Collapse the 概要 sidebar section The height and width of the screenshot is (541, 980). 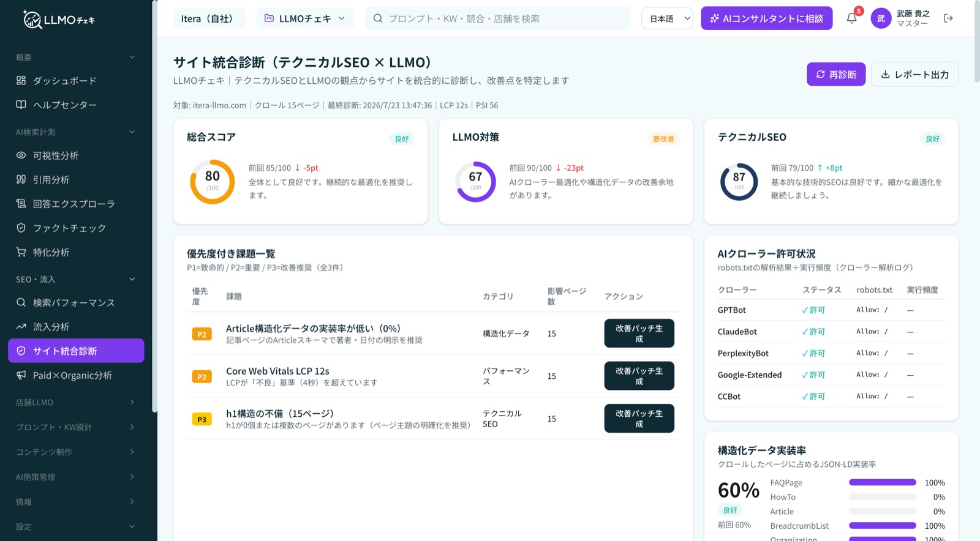(x=132, y=58)
